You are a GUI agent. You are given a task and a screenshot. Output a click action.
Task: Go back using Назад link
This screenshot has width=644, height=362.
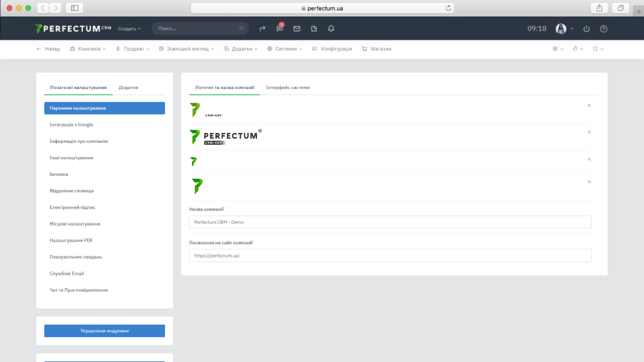coord(48,49)
